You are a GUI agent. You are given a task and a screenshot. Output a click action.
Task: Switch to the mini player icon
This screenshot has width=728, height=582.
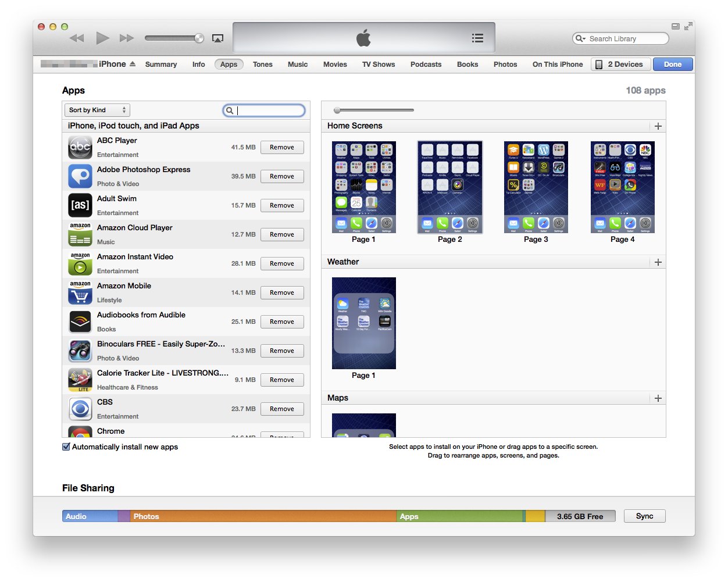click(x=675, y=26)
